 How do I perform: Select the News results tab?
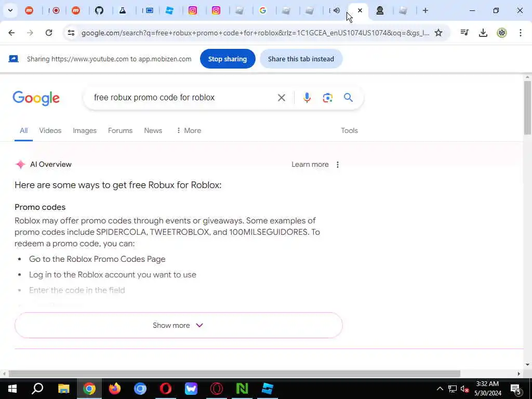pos(153,130)
